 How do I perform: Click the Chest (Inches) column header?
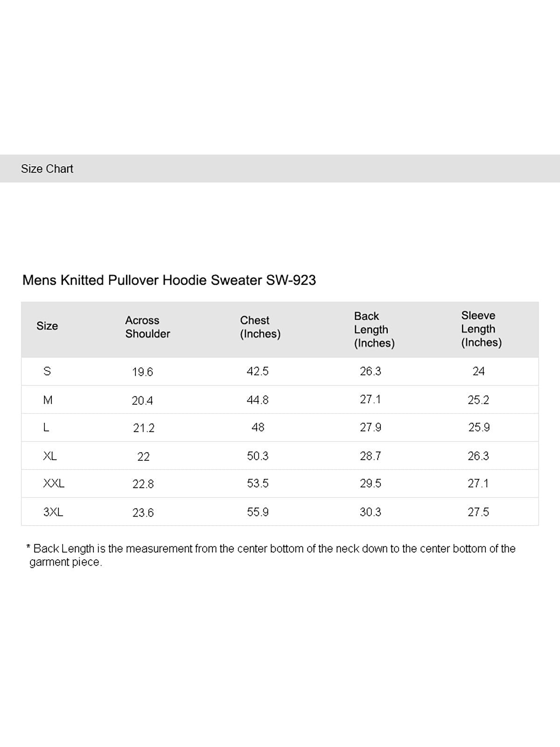260,327
